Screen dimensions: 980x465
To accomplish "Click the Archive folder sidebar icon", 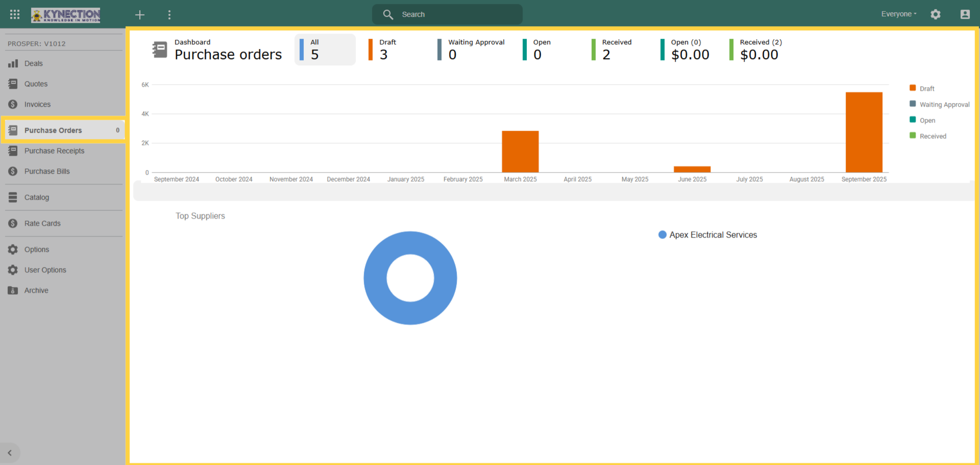I will pos(13,291).
